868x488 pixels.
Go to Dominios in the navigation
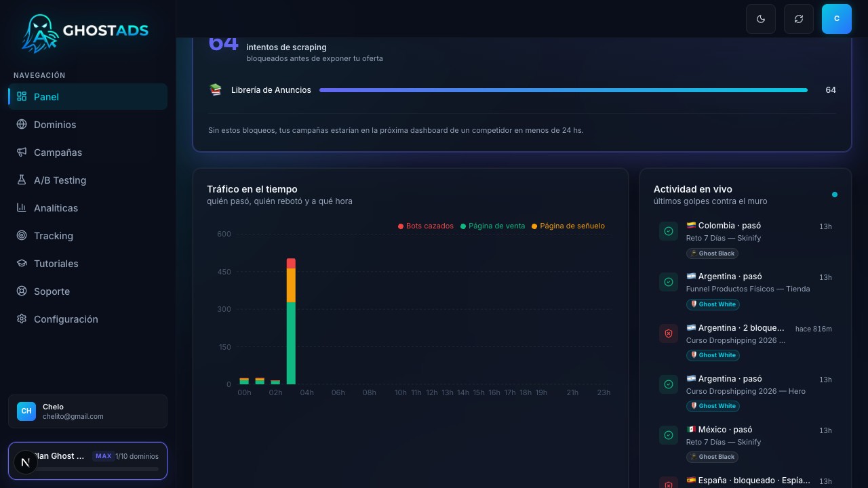[x=87, y=125]
